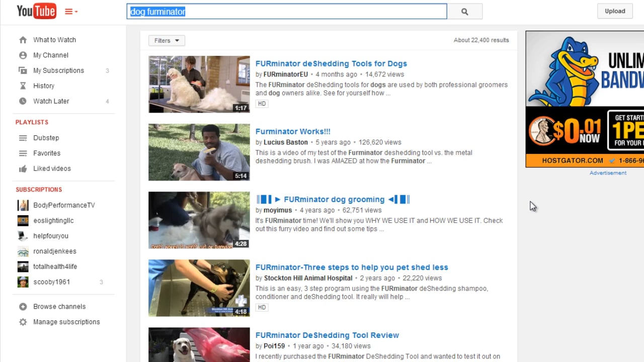Open Watch Later clock icon
Screen dimensions: 644x362
pyautogui.click(x=51, y=101)
